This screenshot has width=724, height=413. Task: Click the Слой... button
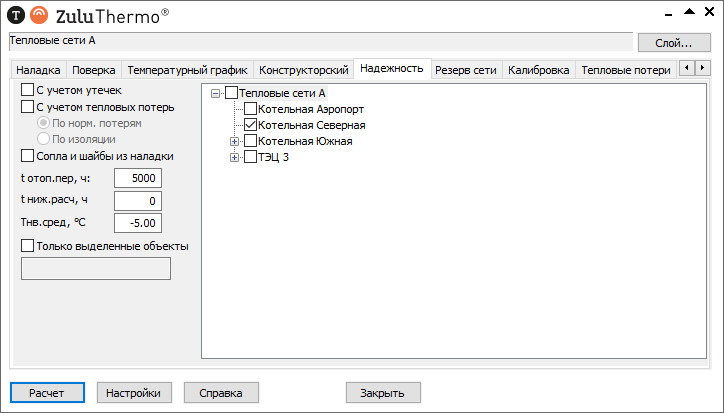coord(674,43)
